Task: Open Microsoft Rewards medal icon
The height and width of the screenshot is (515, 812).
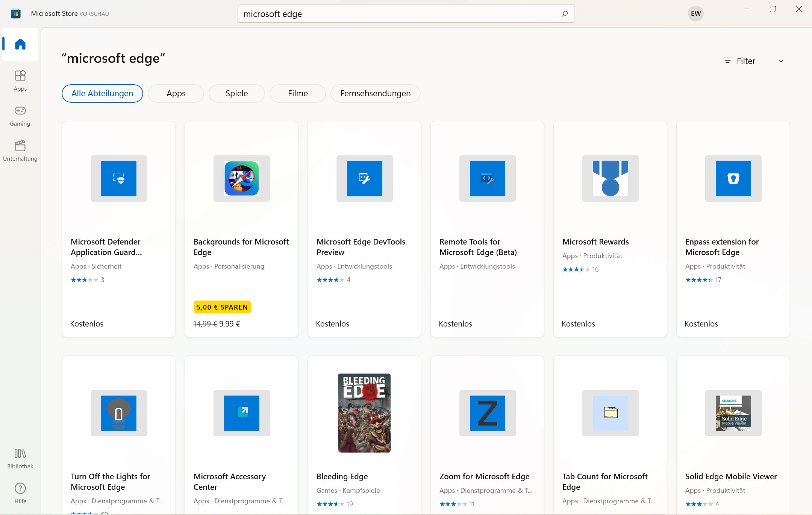Action: [x=611, y=178]
